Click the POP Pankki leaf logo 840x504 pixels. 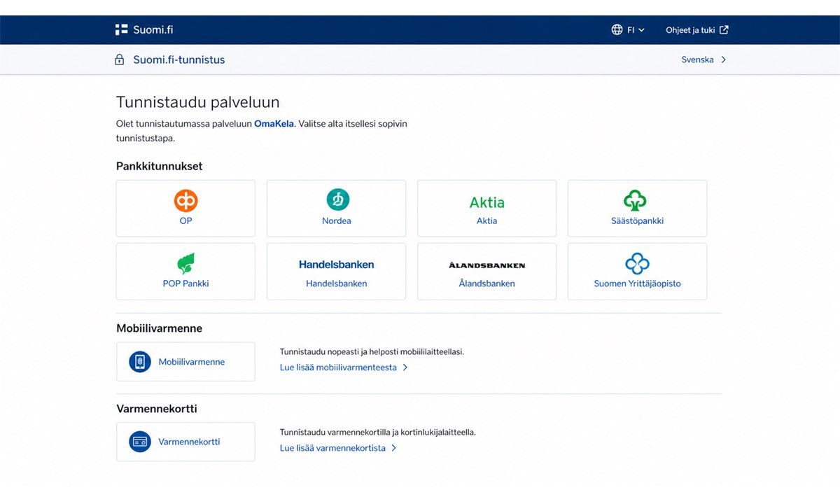point(185,264)
